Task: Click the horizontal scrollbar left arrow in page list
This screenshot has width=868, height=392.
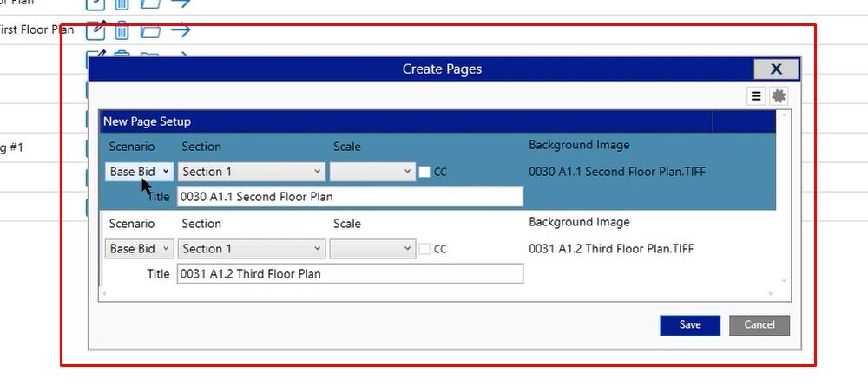Action: [x=104, y=294]
